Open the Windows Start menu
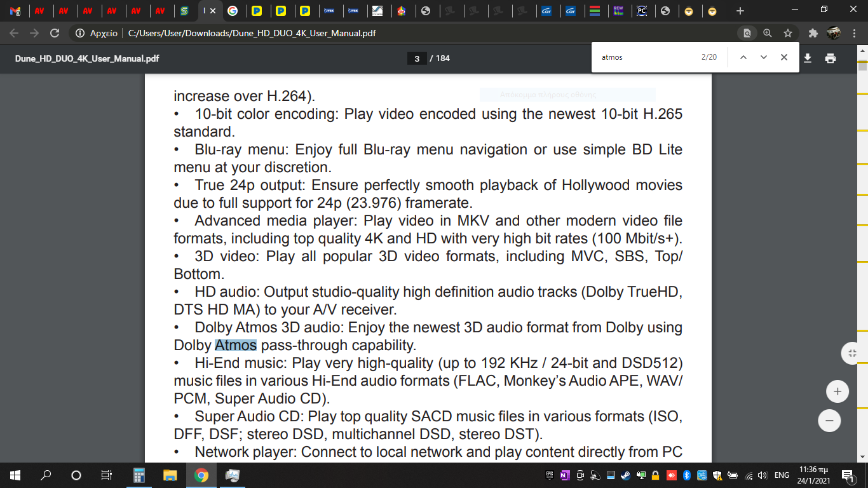This screenshot has height=488, width=868. point(15,475)
